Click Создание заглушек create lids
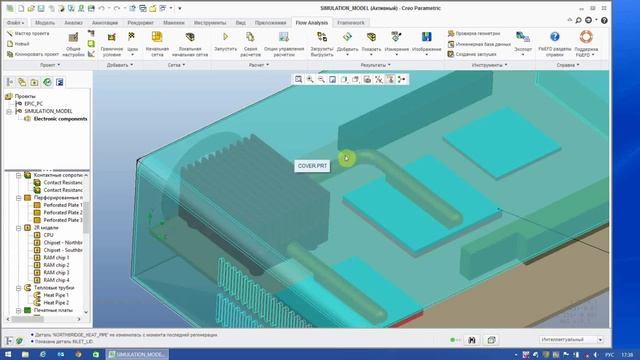 pos(472,54)
